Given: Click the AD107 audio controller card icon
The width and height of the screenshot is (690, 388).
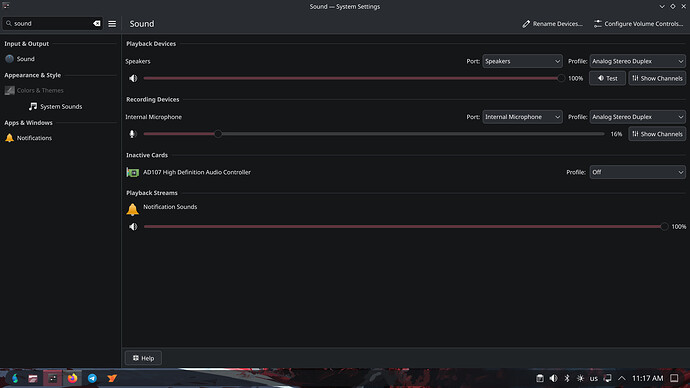Looking at the screenshot, I should click(x=132, y=172).
